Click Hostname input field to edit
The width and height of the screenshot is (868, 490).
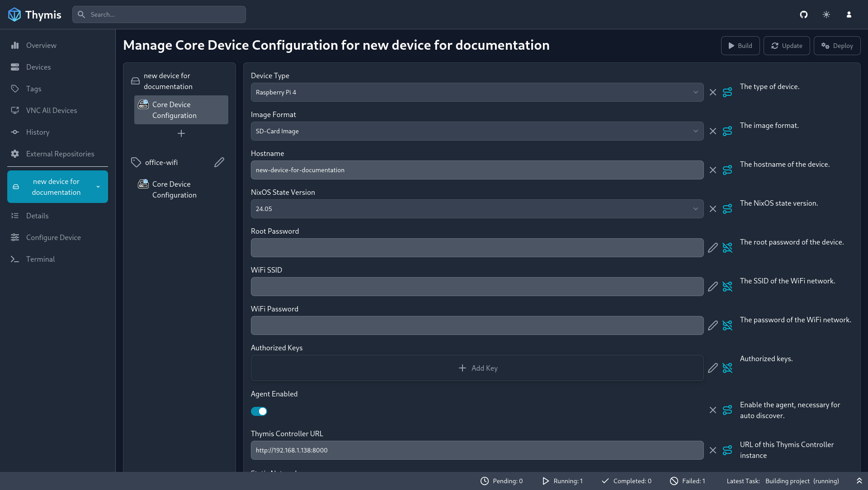477,170
